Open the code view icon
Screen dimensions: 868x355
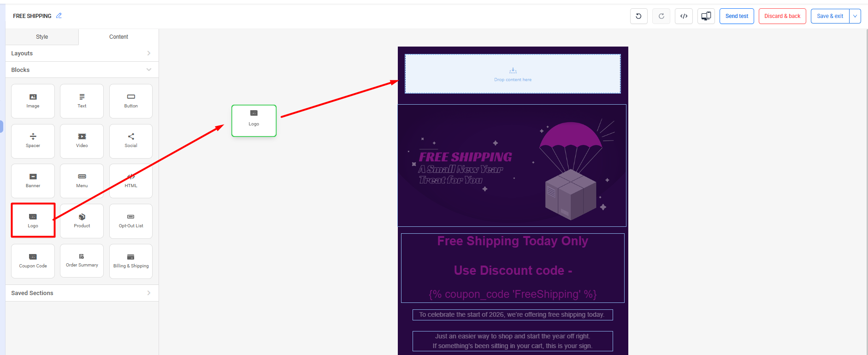point(684,16)
